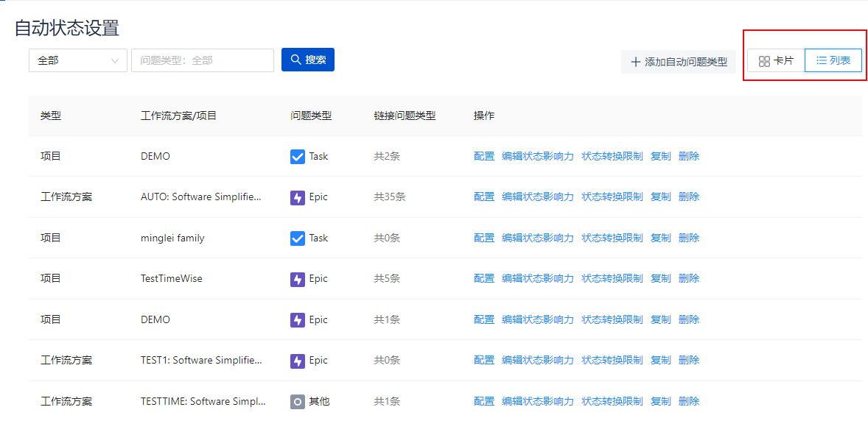Viewport: 868px width, 421px height.
Task: Click 共35条 linked issue types count
Action: [x=389, y=197]
